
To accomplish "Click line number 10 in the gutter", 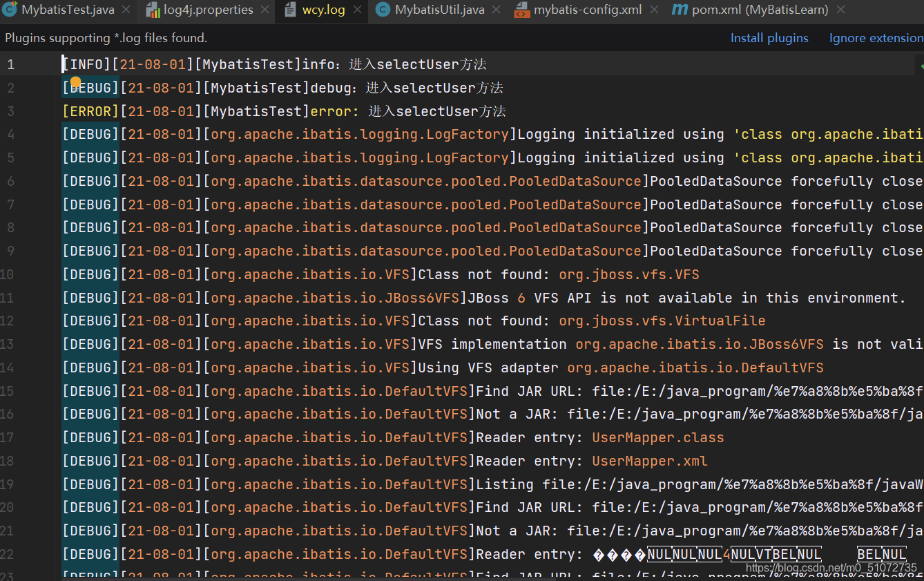I will pyautogui.click(x=7, y=274).
